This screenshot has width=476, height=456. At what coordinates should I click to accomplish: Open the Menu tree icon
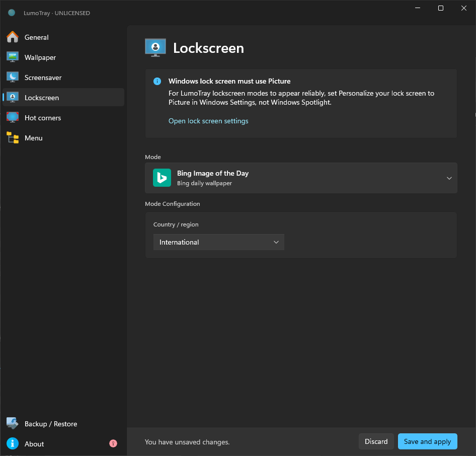[13, 138]
